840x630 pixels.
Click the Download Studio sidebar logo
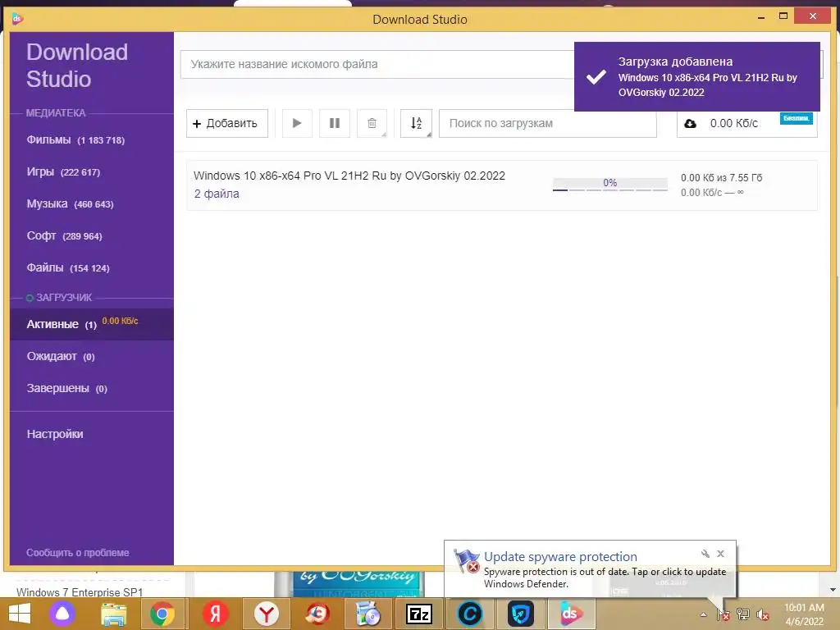pyautogui.click(x=77, y=66)
